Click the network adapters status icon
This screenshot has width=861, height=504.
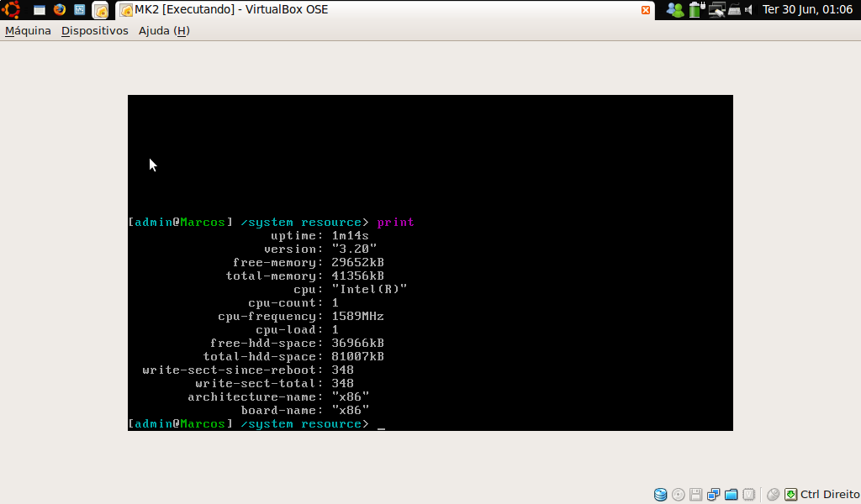713,495
